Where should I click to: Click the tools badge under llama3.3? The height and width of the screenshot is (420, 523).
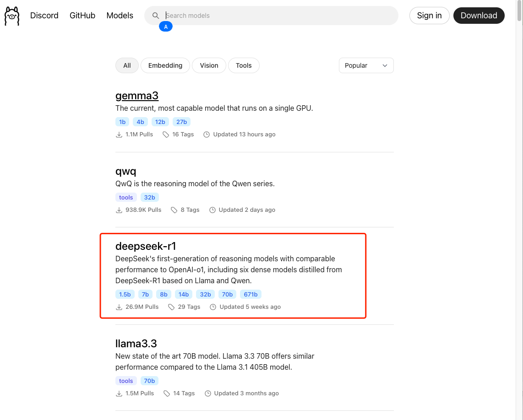(126, 381)
